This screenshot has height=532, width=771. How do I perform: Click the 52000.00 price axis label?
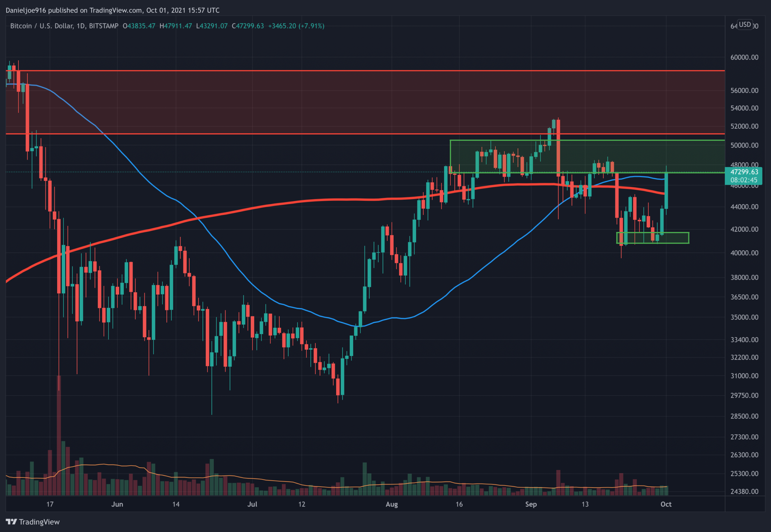click(744, 126)
